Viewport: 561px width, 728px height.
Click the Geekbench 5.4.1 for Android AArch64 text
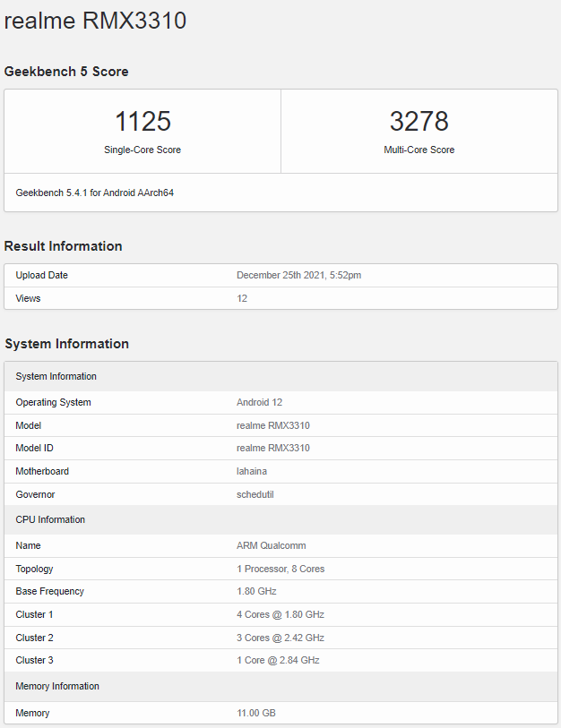(x=95, y=193)
